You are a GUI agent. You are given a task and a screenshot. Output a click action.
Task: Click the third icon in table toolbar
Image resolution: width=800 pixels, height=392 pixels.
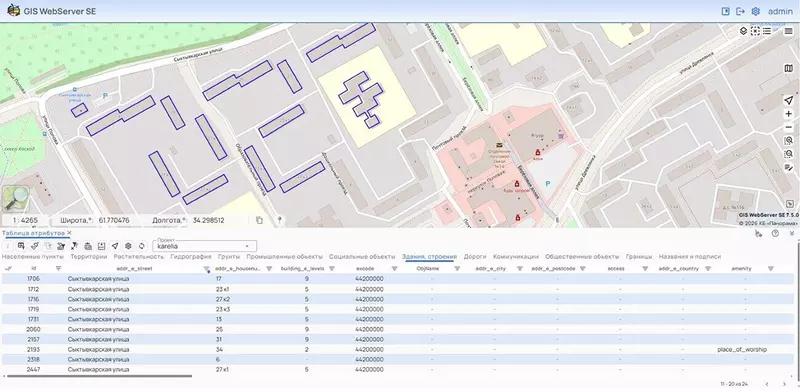click(35, 246)
